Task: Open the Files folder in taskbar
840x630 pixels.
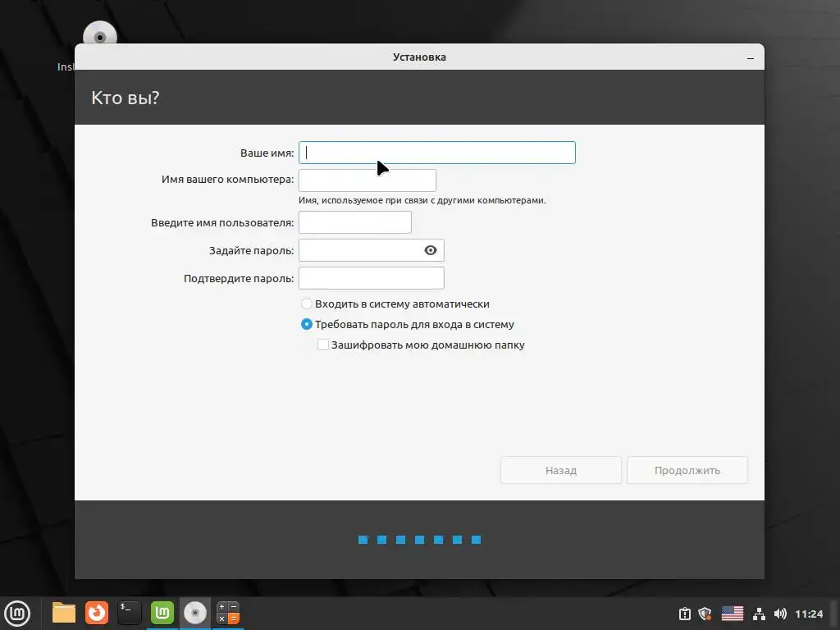Action: (64, 613)
